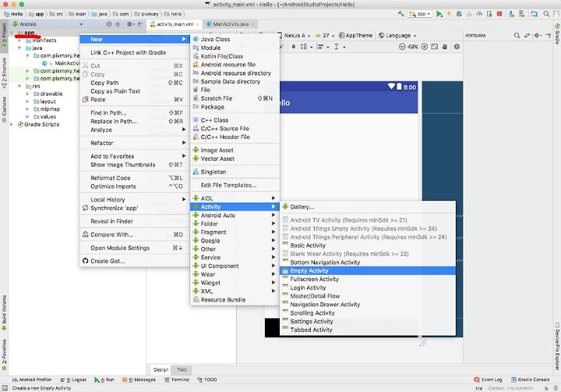Image resolution: width=561 pixels, height=392 pixels.
Task: Click the green Run app button
Action: coord(439,14)
